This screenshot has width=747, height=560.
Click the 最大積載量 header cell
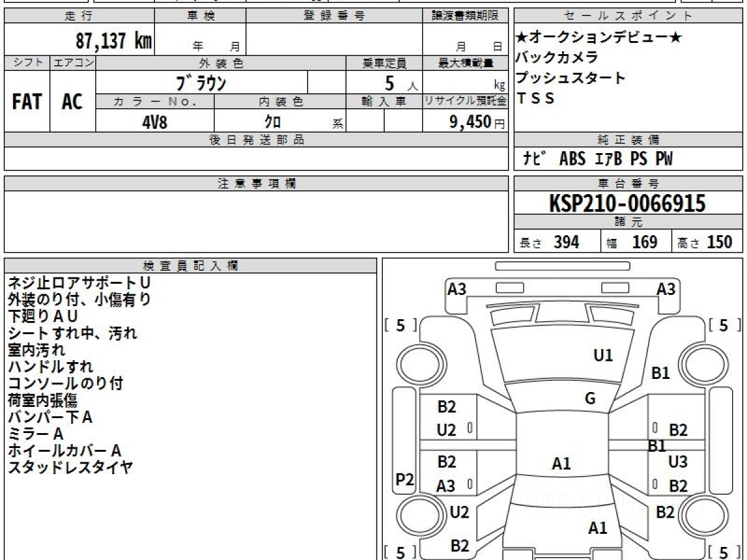[x=465, y=63]
